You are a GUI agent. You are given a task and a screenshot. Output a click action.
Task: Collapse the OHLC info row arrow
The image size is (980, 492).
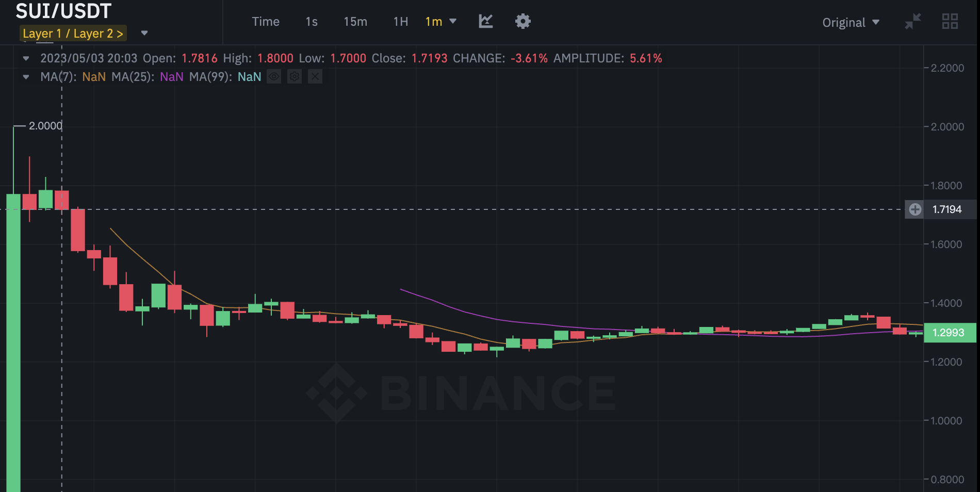26,59
